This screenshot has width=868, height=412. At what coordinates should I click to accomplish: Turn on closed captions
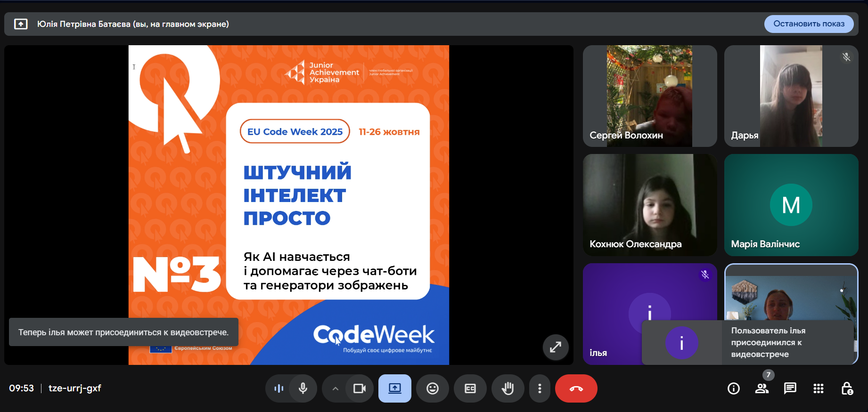coord(470,388)
